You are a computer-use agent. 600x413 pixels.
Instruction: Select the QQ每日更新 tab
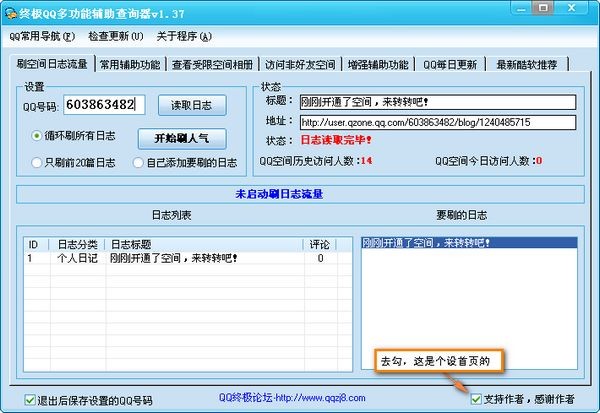[450, 65]
